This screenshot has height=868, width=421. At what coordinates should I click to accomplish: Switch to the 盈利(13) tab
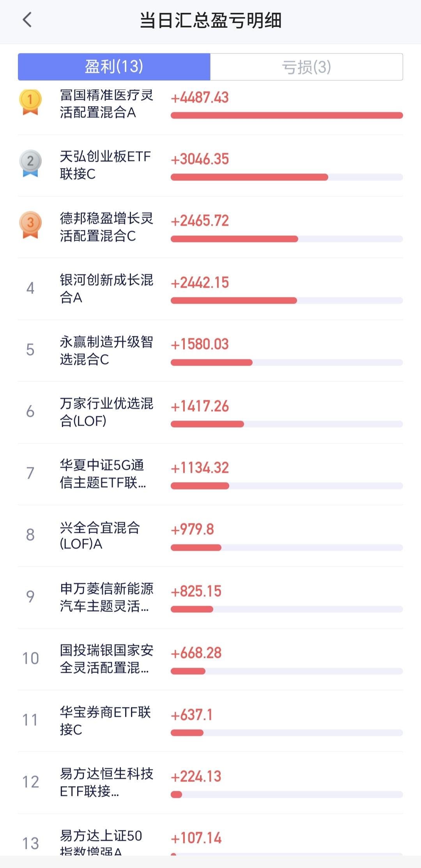click(114, 67)
